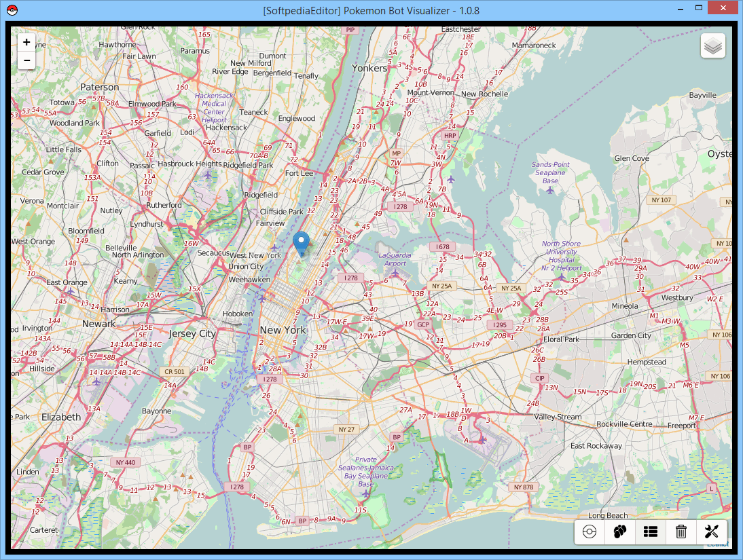Image resolution: width=743 pixels, height=560 pixels.
Task: Click the 'I 678' road shield
Action: point(443,247)
